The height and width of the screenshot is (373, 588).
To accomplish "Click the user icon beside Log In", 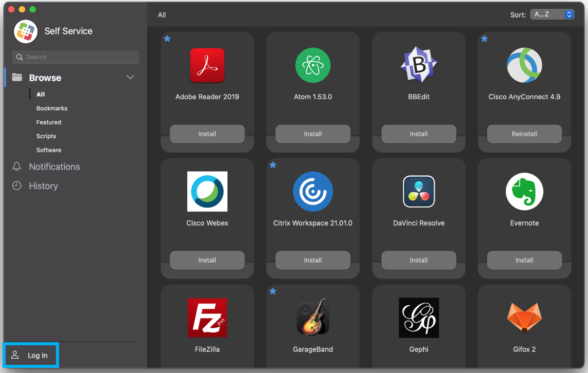I will tap(15, 355).
